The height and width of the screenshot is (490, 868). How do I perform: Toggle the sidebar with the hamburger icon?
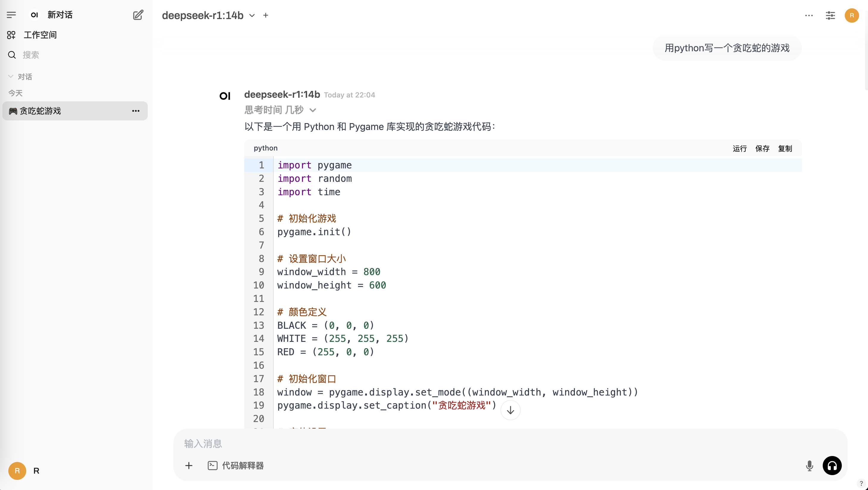(11, 15)
